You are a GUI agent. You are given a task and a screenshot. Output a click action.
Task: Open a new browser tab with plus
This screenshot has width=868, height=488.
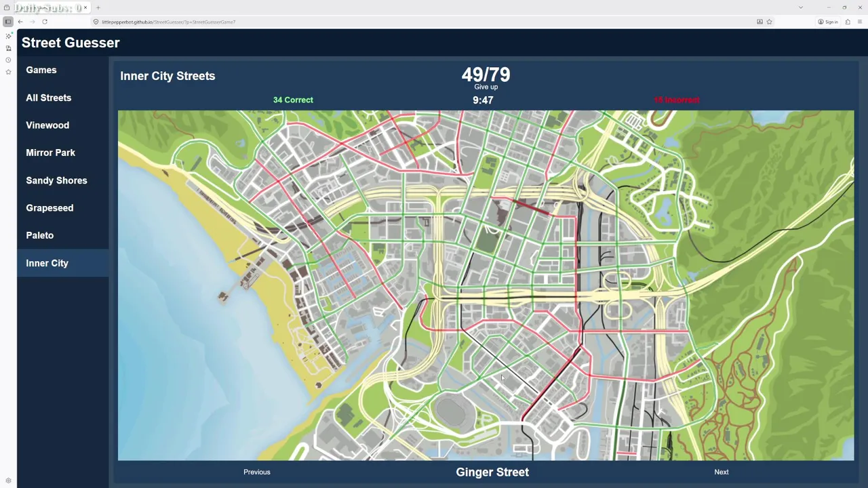(x=98, y=7)
